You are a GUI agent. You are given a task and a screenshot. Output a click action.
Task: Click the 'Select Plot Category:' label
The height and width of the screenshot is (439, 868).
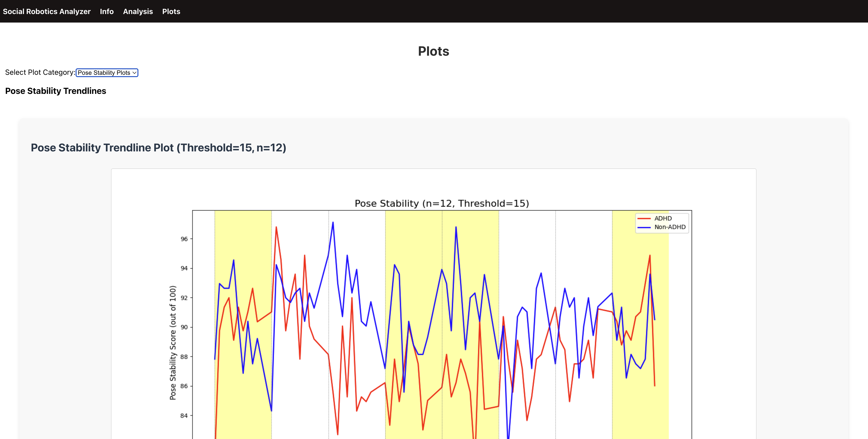pos(40,72)
